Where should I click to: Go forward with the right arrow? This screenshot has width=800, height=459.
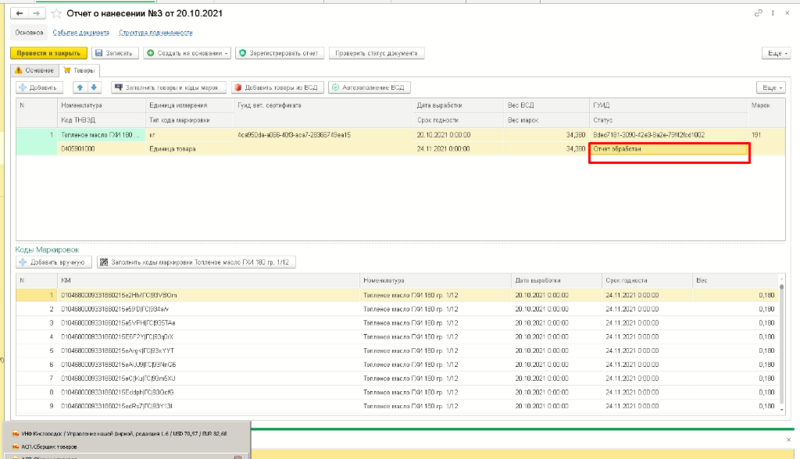36,14
